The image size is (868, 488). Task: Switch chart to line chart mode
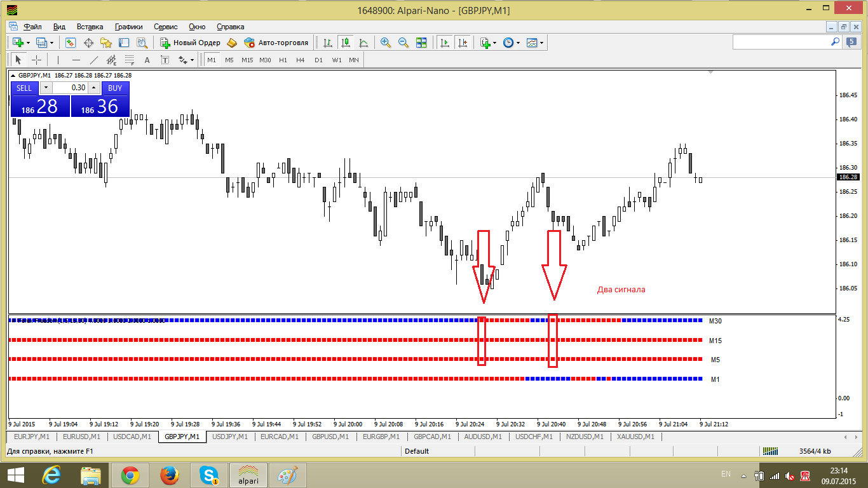click(363, 43)
